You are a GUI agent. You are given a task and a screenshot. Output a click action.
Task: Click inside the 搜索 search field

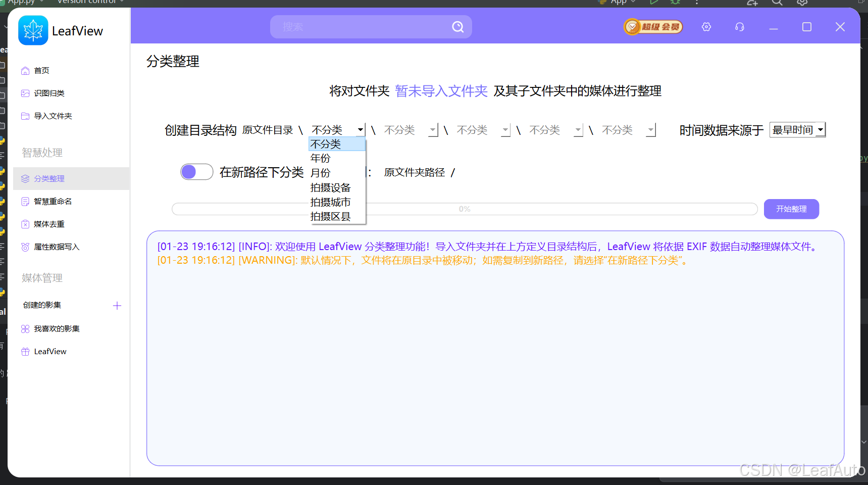[364, 27]
